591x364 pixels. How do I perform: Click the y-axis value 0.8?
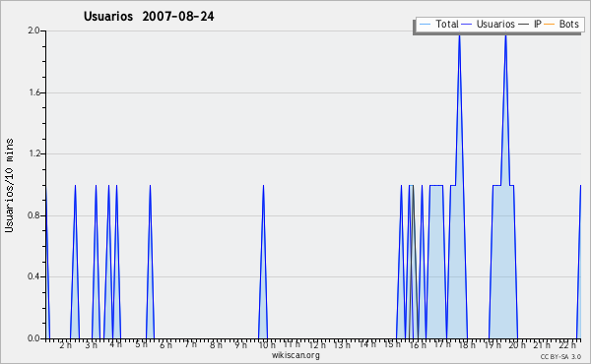(33, 215)
